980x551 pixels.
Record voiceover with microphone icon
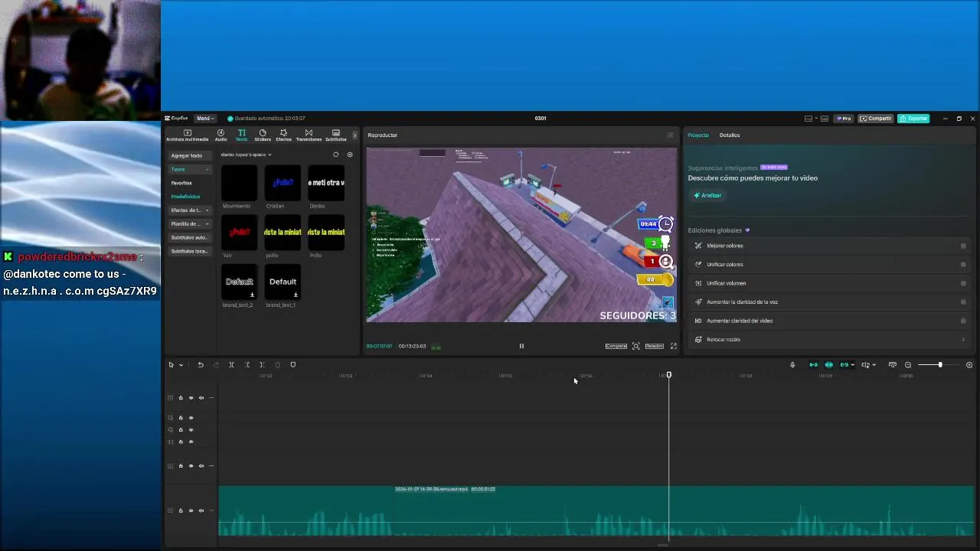(x=792, y=365)
